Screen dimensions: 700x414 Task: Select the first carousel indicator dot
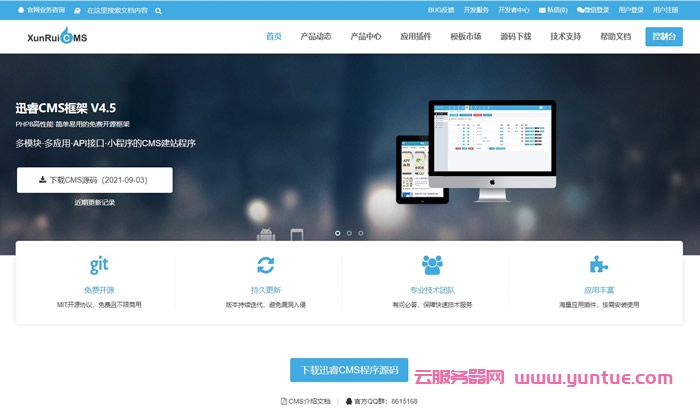click(x=337, y=233)
